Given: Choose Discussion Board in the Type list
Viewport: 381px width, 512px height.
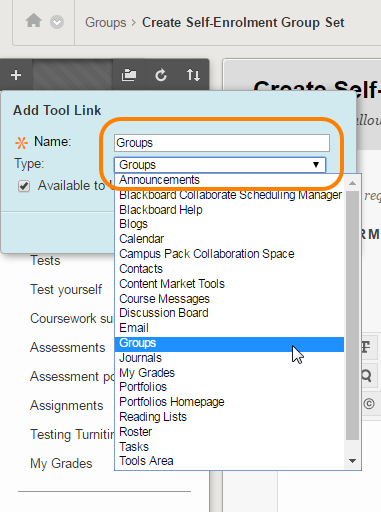Looking at the screenshot, I should pyautogui.click(x=164, y=313).
